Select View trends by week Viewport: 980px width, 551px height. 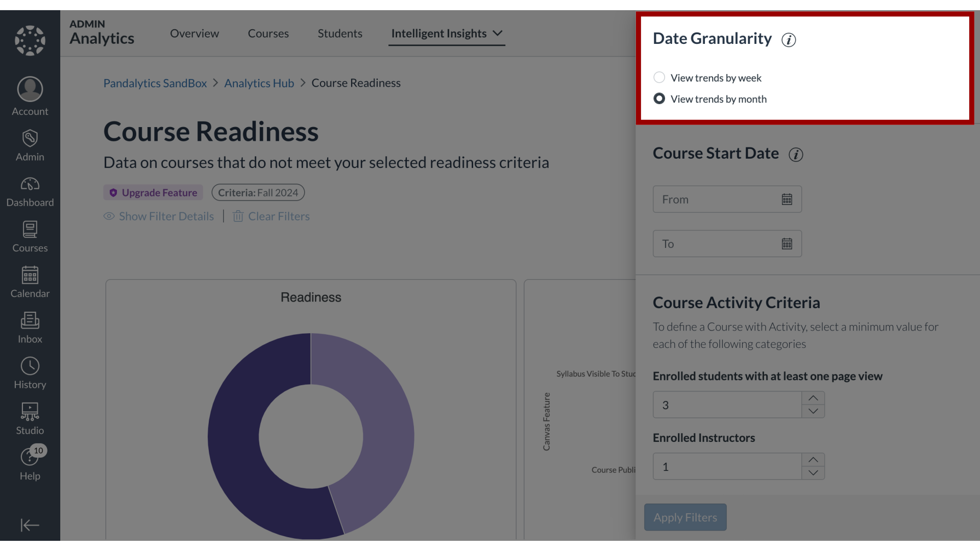coord(659,78)
